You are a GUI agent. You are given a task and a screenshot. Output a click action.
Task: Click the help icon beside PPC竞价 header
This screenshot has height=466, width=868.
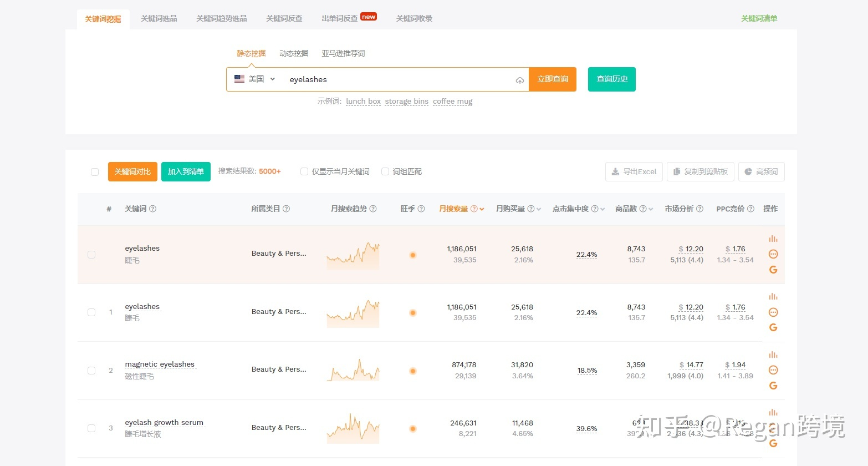[750, 209]
